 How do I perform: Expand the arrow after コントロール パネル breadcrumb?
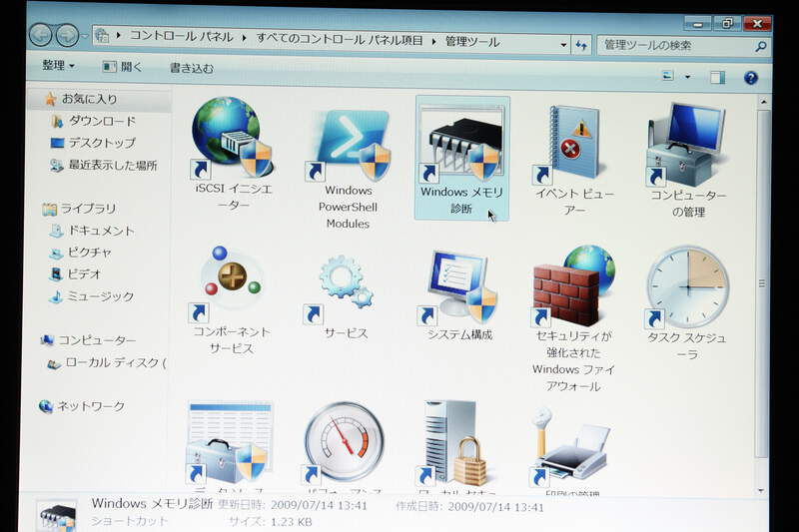245,38
